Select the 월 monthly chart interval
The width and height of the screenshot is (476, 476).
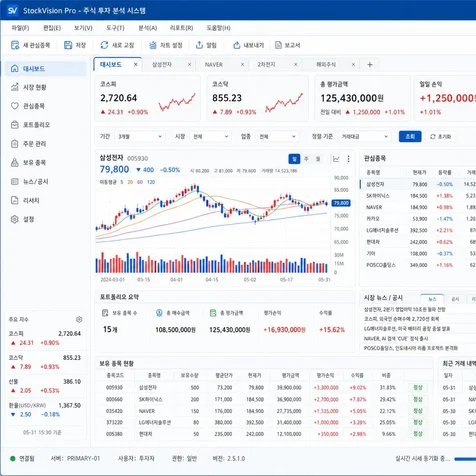(x=318, y=159)
